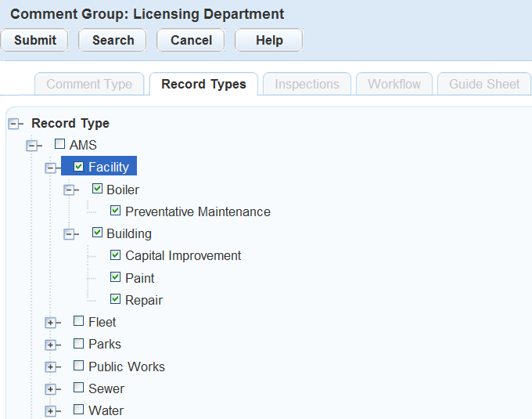
Task: Expand the Parks tree node
Action: (x=51, y=345)
